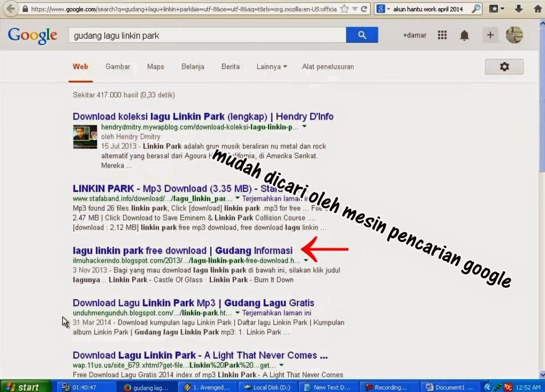Image resolution: width=545 pixels, height=392 pixels.
Task: Open the +damar profile link
Action: (414, 35)
